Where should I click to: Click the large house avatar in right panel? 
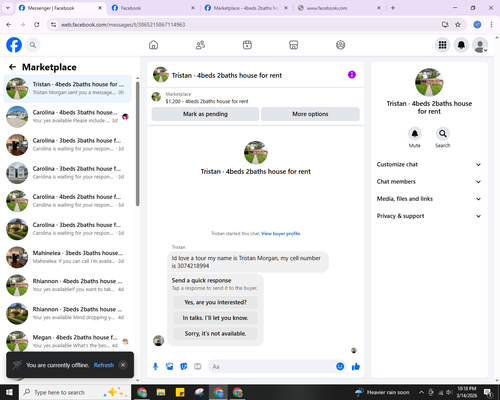pos(429,82)
